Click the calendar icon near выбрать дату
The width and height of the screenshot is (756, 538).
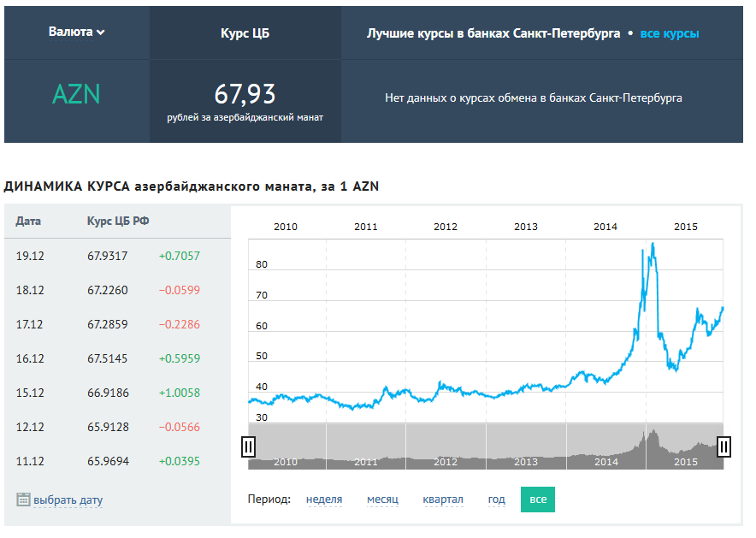pyautogui.click(x=23, y=500)
